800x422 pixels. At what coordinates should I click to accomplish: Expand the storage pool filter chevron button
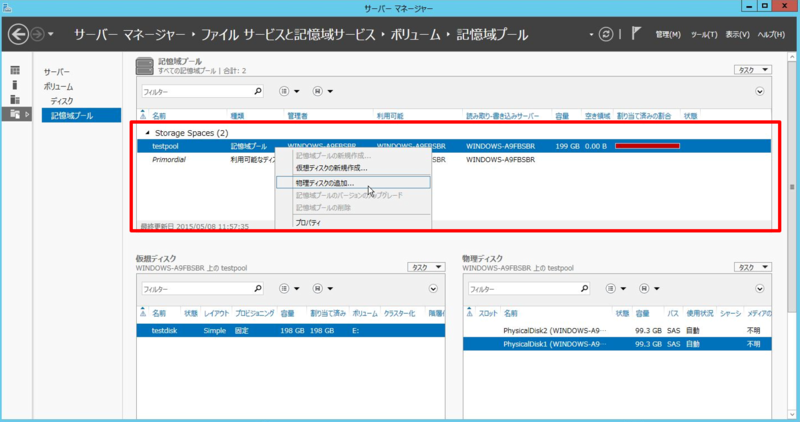pos(759,91)
